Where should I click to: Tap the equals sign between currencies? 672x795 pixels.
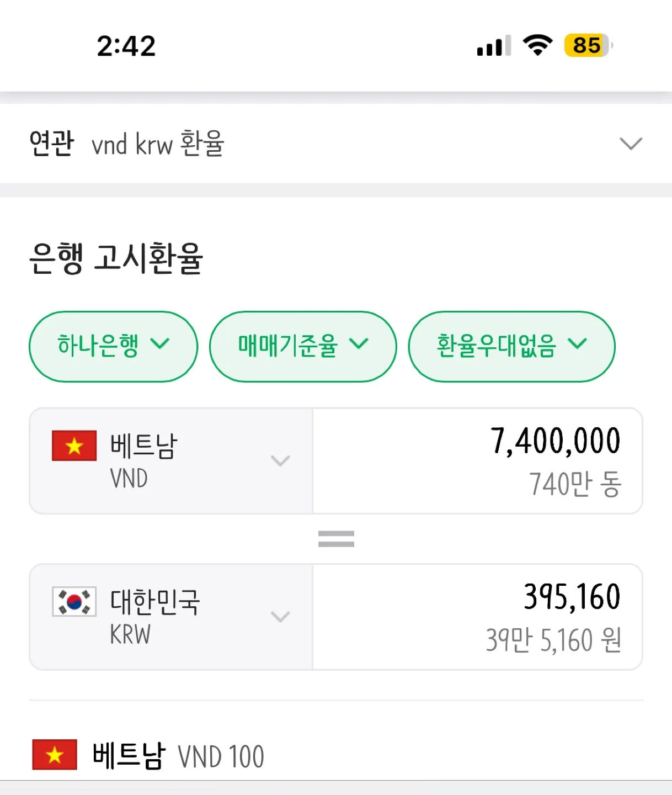[336, 539]
